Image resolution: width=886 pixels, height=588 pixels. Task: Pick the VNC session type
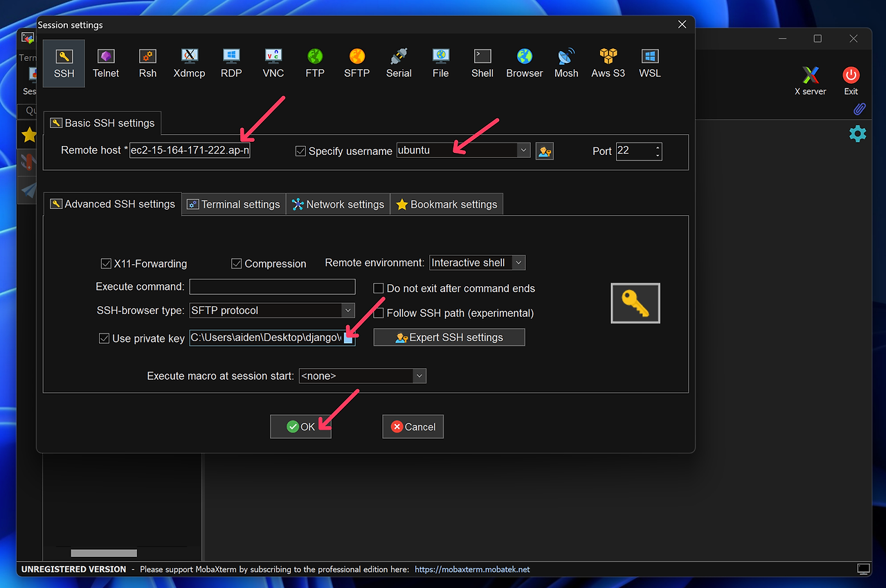click(273, 64)
